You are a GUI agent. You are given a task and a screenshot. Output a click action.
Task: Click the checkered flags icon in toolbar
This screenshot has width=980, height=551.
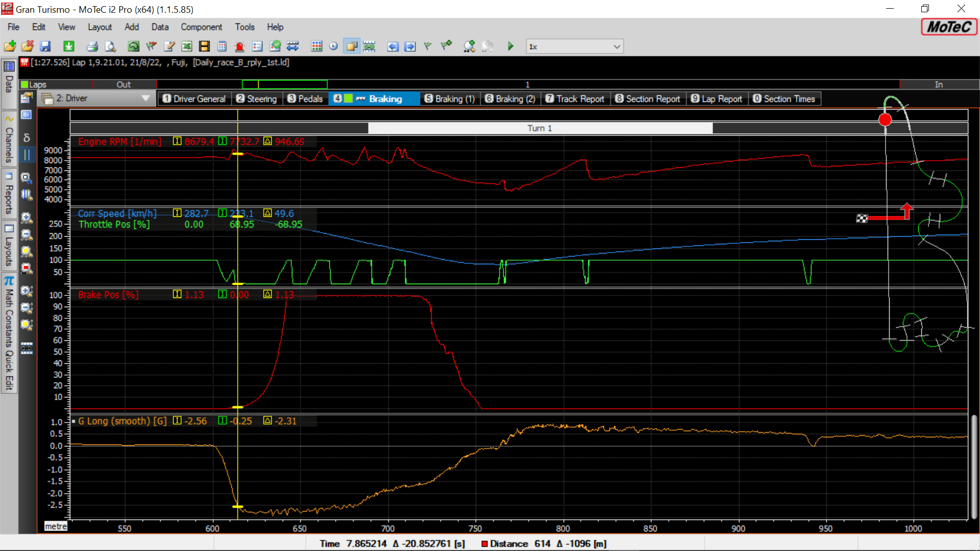pos(151,46)
